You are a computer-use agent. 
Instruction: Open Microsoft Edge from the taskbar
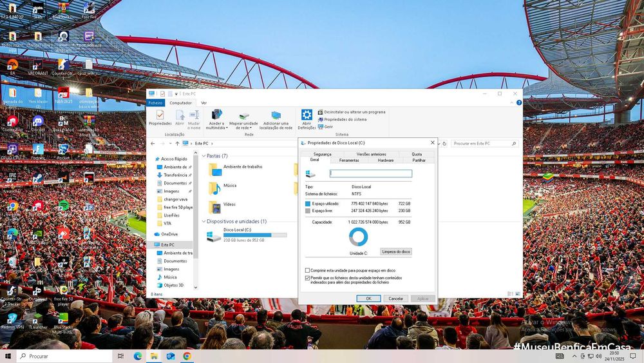point(138,356)
